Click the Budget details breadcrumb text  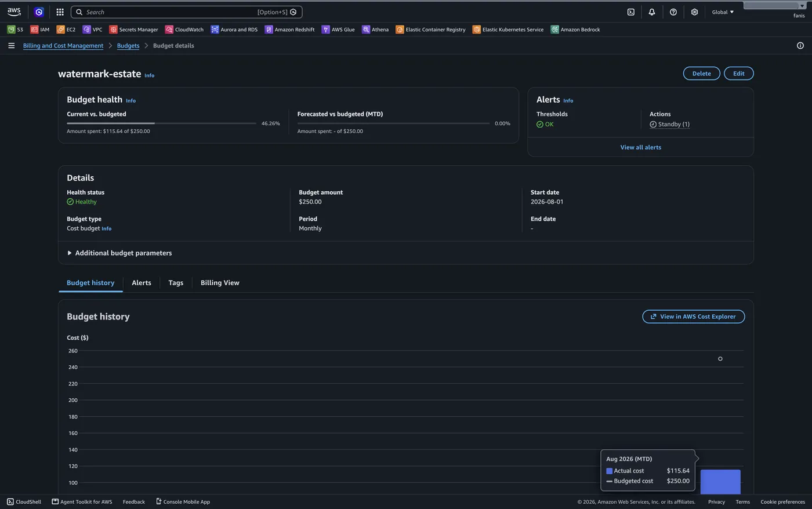pos(173,46)
